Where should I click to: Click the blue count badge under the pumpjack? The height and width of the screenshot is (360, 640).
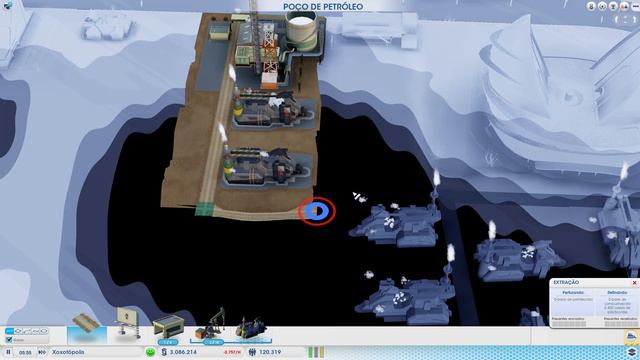[x=213, y=342]
